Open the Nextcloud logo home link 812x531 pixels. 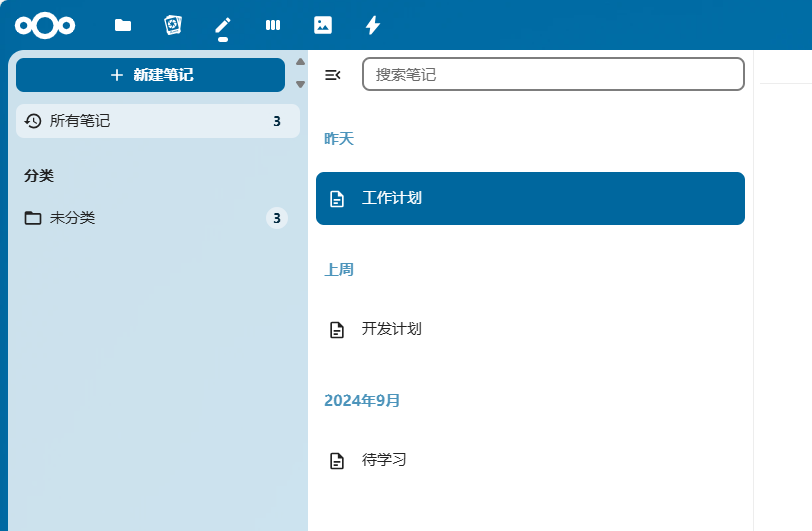pyautogui.click(x=45, y=25)
